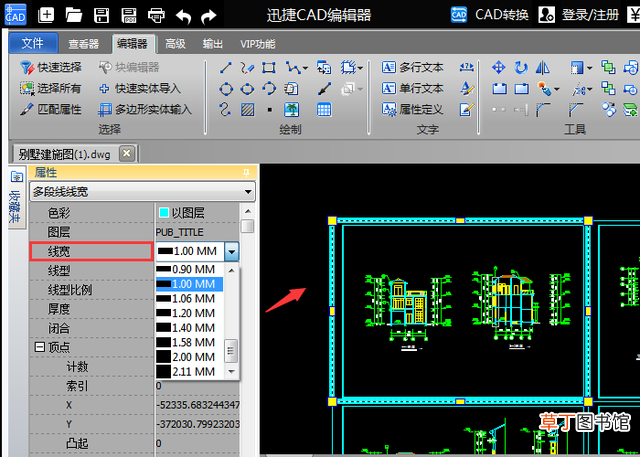Switch to the 输出 tab

click(x=213, y=44)
